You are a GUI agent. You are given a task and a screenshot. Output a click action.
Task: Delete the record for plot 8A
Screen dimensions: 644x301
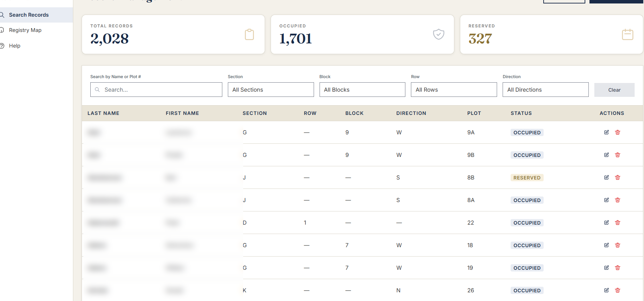click(618, 200)
